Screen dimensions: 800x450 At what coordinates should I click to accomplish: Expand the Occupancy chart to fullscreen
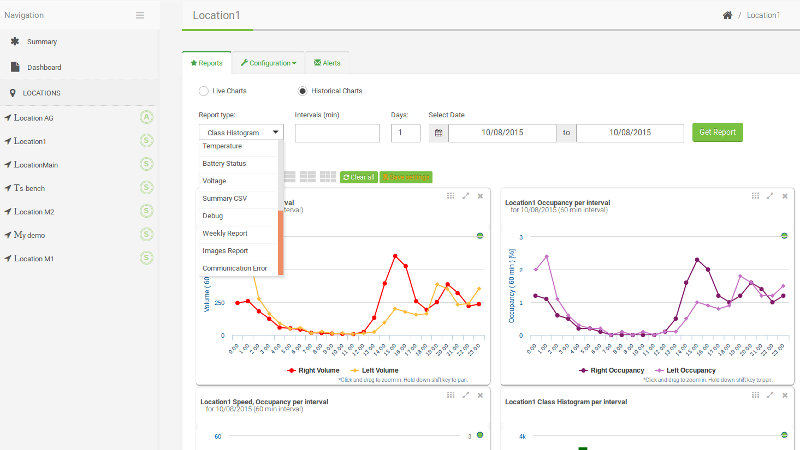(770, 196)
